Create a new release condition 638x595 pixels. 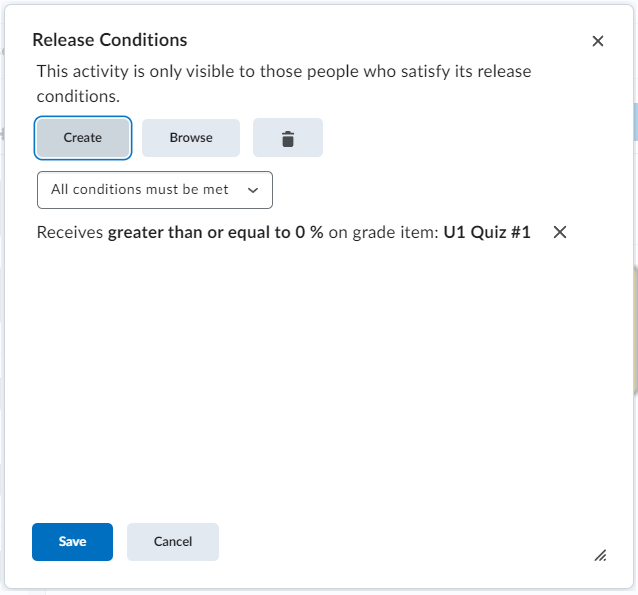83,138
